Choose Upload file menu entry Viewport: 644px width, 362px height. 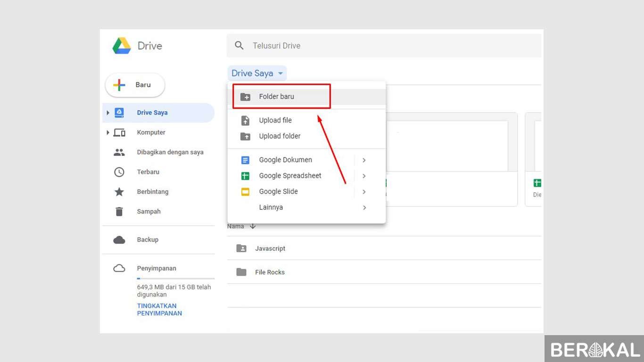coord(275,121)
